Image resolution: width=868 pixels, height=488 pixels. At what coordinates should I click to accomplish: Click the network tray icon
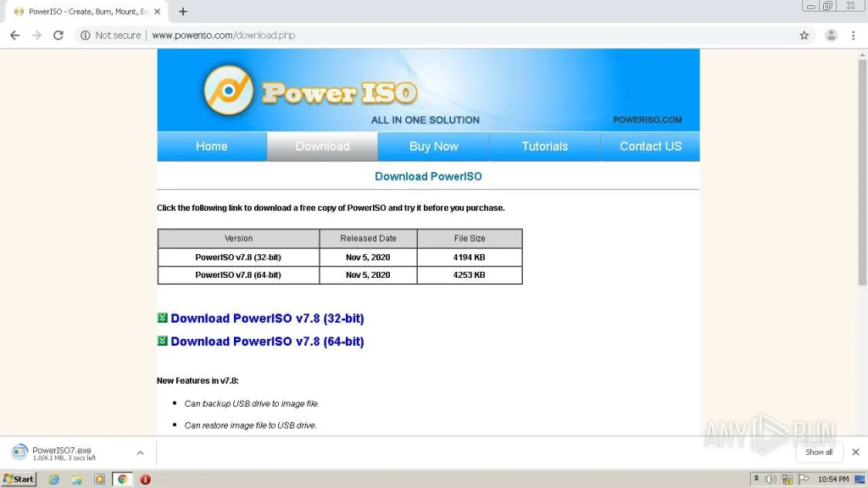pyautogui.click(x=787, y=480)
